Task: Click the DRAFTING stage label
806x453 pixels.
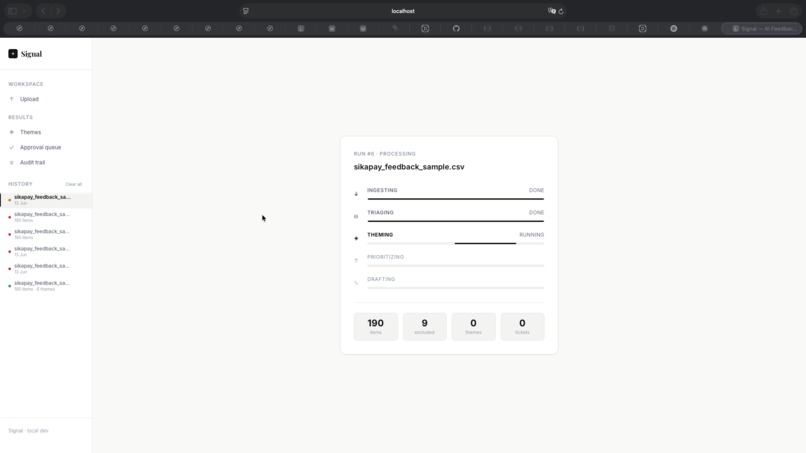Action: pos(381,279)
